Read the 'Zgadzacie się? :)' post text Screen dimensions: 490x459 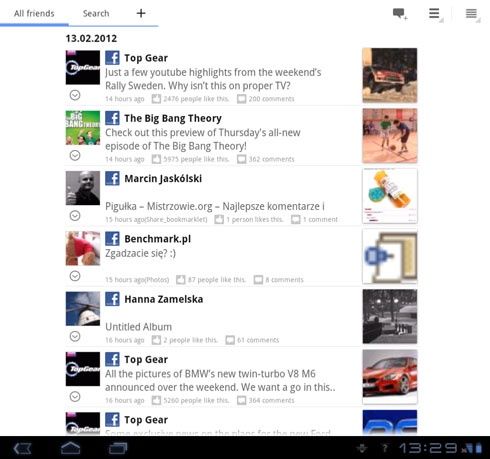(x=140, y=253)
